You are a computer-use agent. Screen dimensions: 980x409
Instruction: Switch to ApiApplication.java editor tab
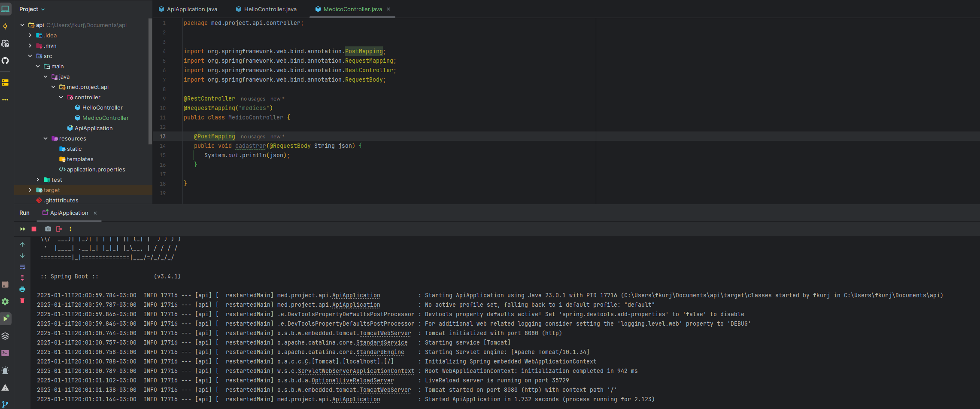188,9
